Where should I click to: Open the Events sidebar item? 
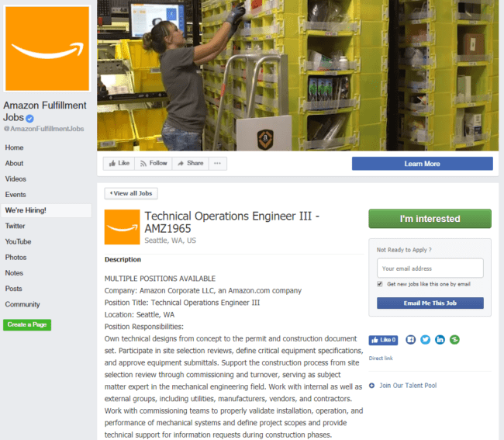[x=16, y=195]
